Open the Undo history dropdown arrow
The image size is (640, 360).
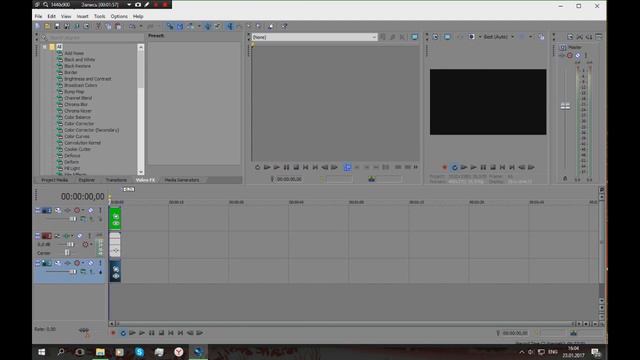(141, 27)
